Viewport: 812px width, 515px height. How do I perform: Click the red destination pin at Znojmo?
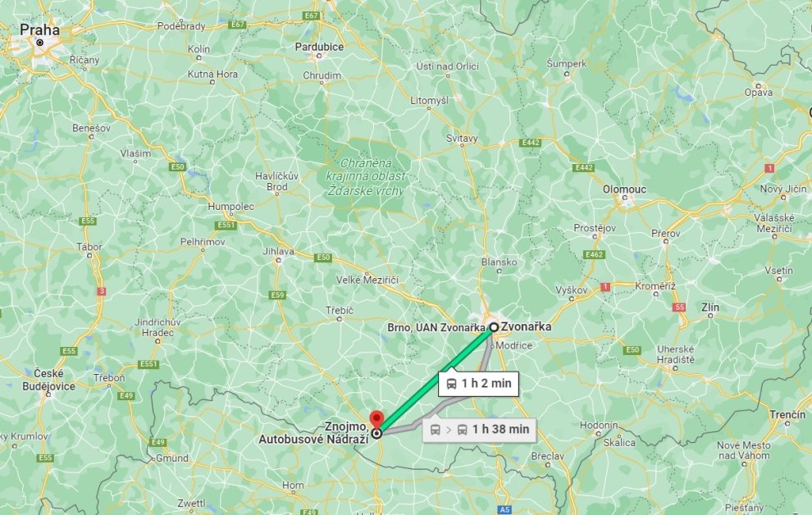click(376, 418)
